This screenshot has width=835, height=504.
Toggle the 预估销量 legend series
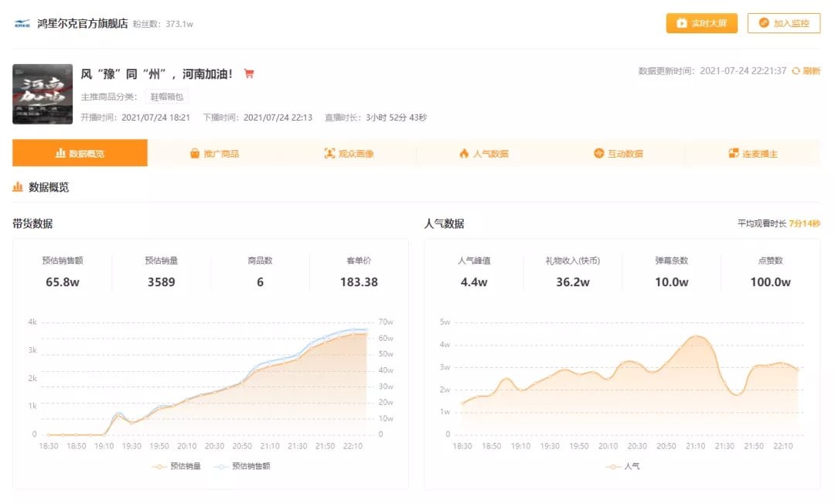point(176,466)
